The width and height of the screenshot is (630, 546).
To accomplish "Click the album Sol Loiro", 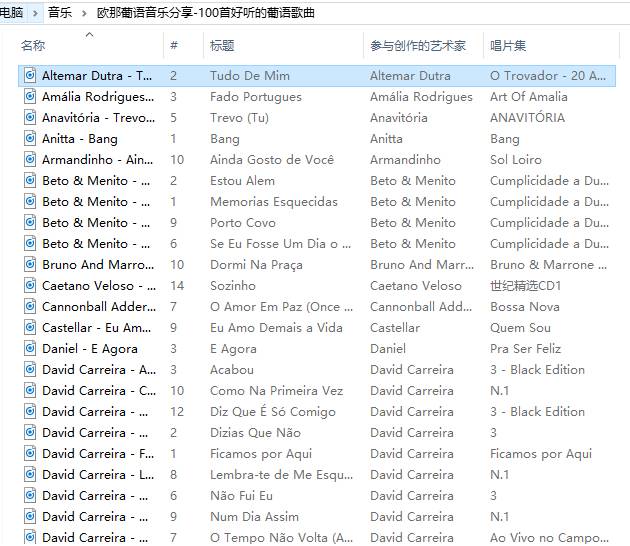I will point(515,159).
